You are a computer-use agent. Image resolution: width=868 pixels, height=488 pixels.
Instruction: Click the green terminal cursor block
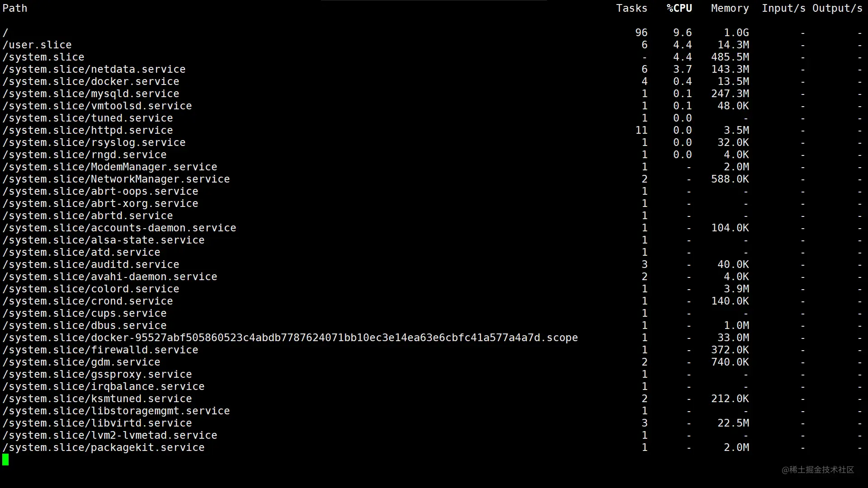5,460
